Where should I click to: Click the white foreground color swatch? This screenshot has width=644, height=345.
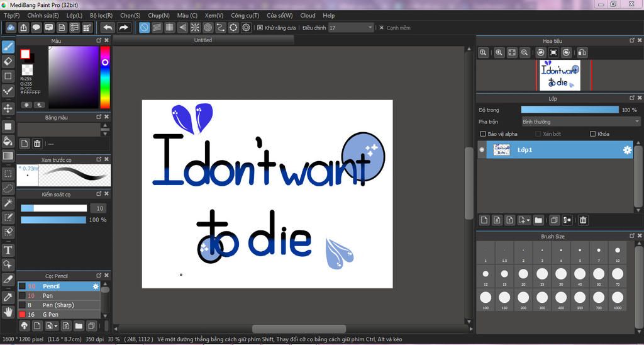(25, 54)
